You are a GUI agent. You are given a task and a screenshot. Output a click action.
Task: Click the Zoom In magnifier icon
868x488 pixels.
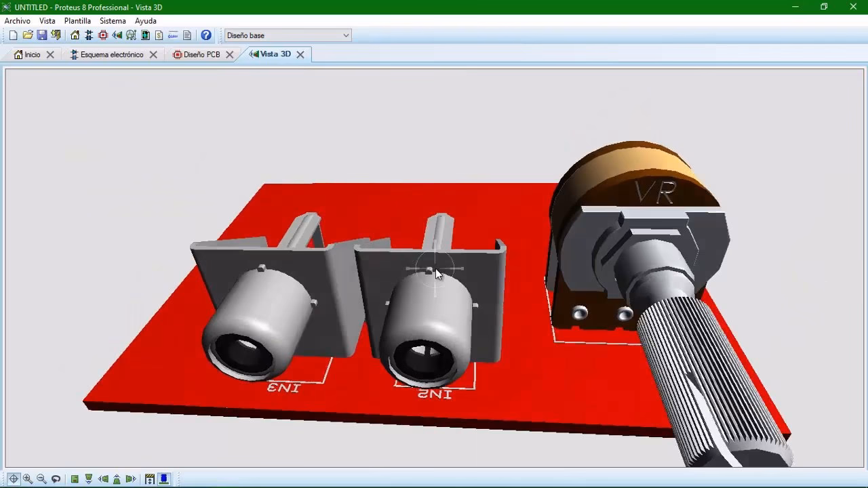[x=28, y=479]
